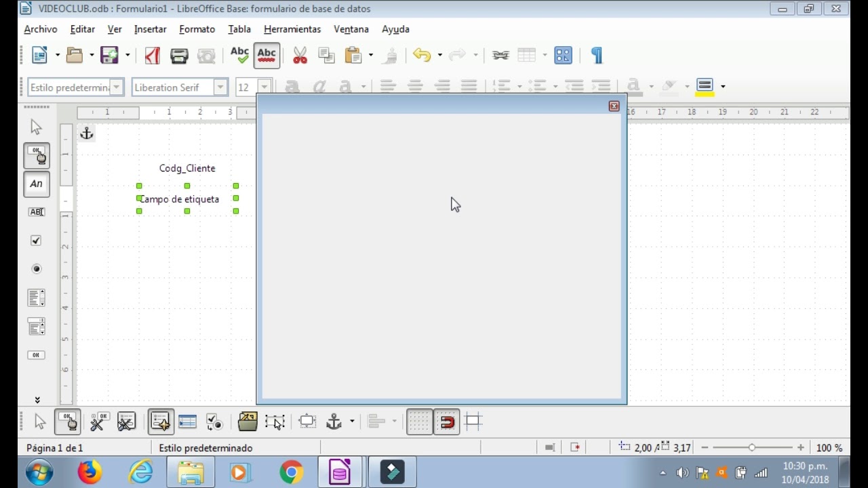Select the option button radio tool

pyautogui.click(x=37, y=269)
